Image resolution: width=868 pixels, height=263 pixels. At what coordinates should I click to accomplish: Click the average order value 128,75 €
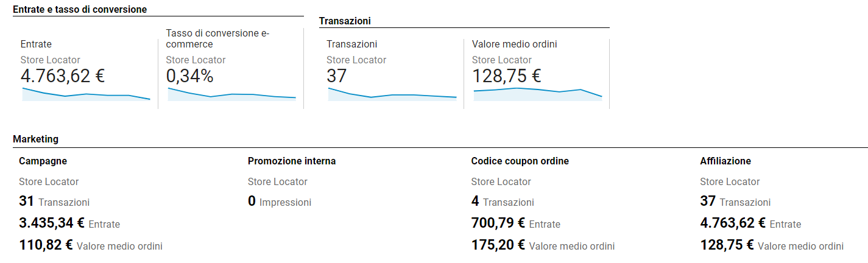pyautogui.click(x=507, y=76)
